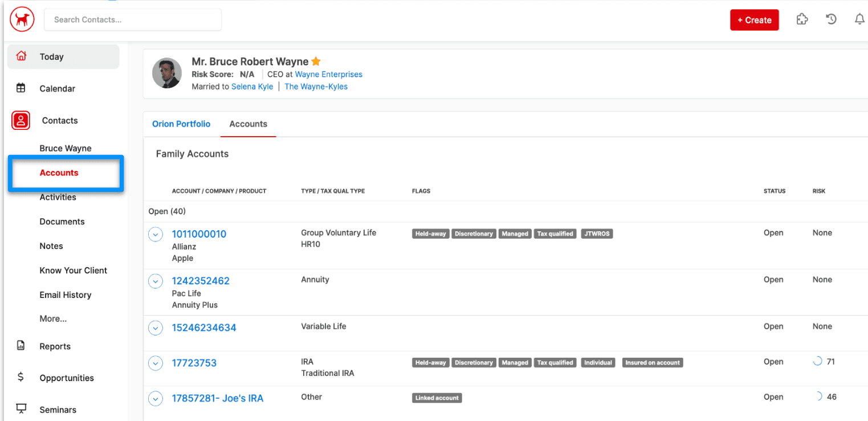868x421 pixels.
Task: Select the Accounts tab
Action: (x=248, y=124)
